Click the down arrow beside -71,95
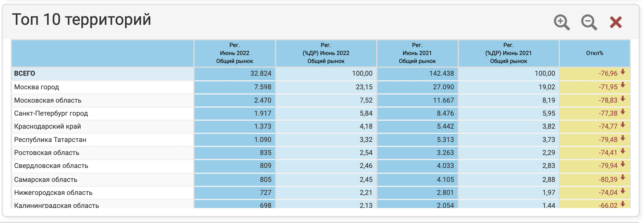The image size is (644, 223). point(623,85)
